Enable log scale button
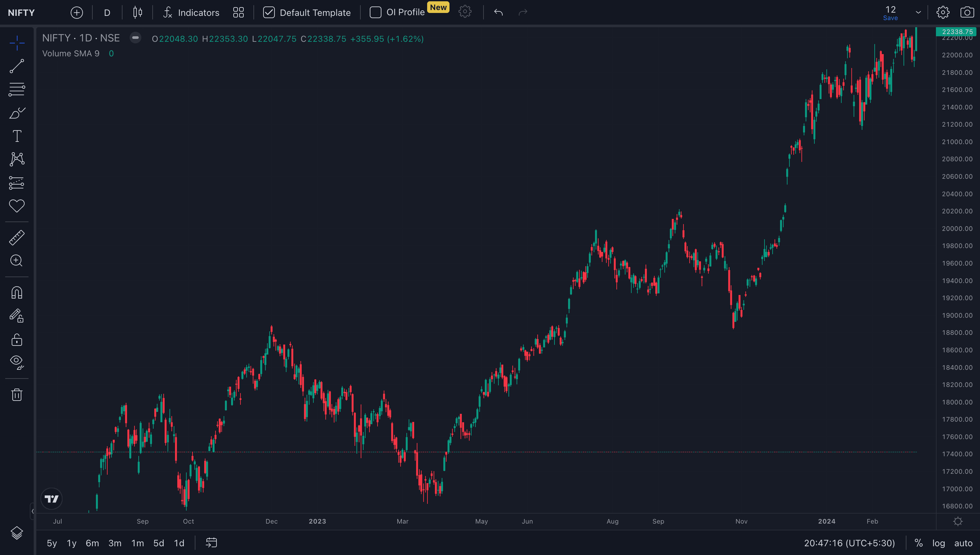 coord(939,543)
